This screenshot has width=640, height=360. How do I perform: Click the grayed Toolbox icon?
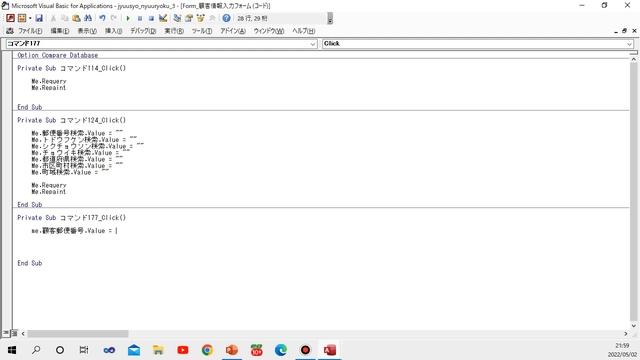[212, 18]
